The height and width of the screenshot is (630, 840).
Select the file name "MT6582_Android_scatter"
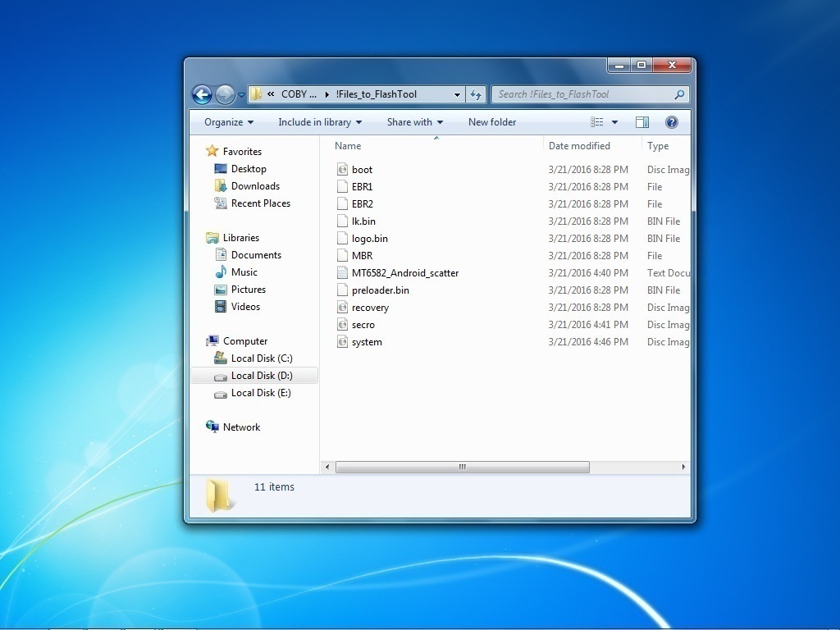pos(405,272)
